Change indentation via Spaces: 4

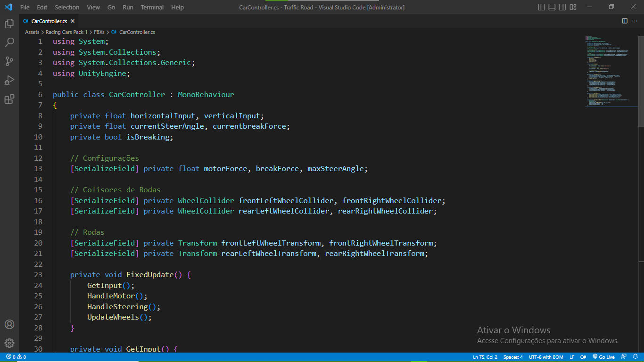click(x=513, y=357)
